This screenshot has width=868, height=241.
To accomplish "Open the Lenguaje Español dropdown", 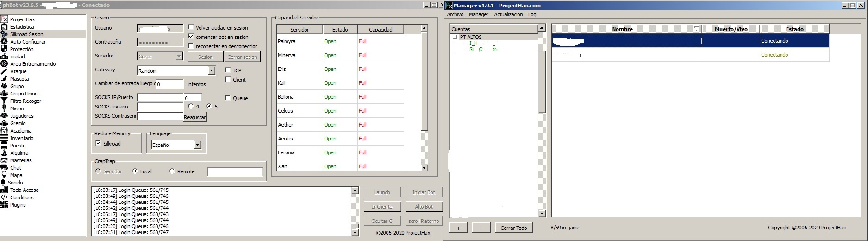I will [x=197, y=145].
